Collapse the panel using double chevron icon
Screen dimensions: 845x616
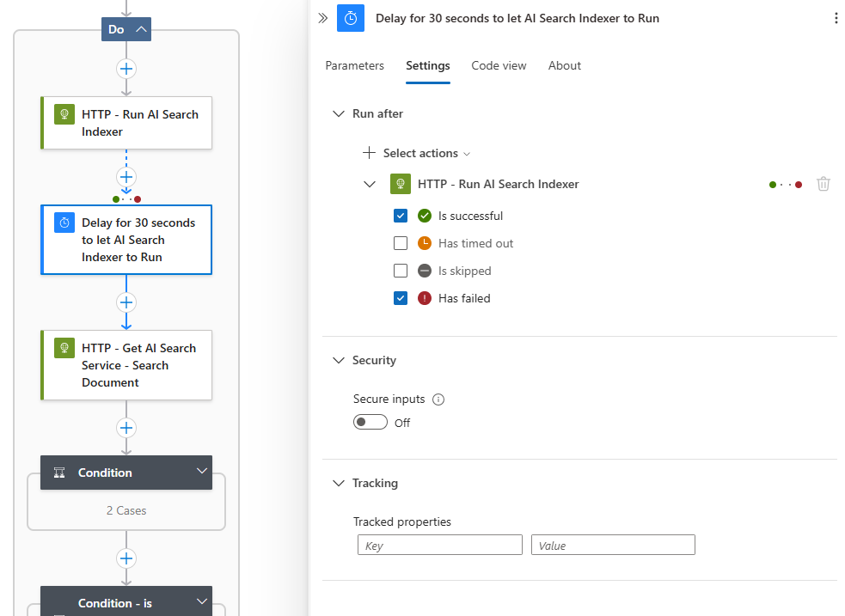pyautogui.click(x=323, y=18)
